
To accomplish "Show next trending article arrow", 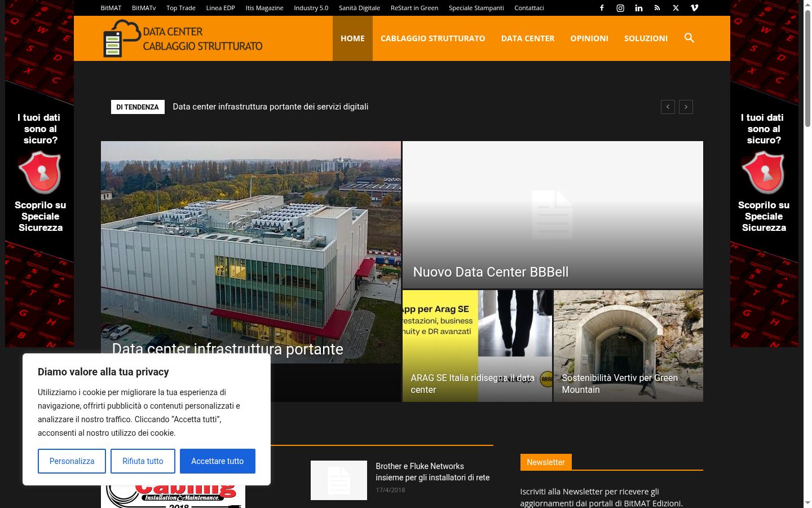I will pos(686,107).
